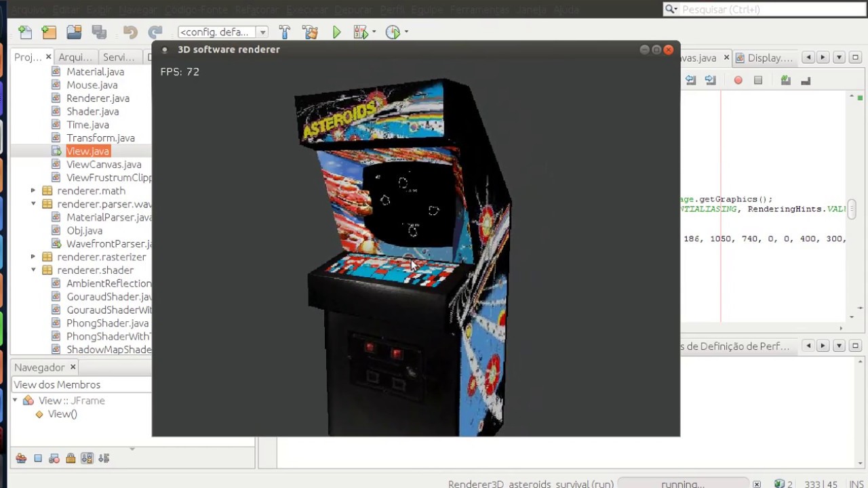Switch to the Arquivos panel tab
This screenshot has width=868, height=488.
(75, 58)
